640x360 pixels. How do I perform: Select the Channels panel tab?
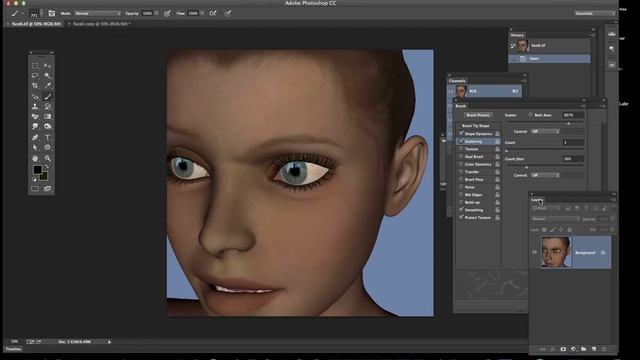tap(457, 81)
